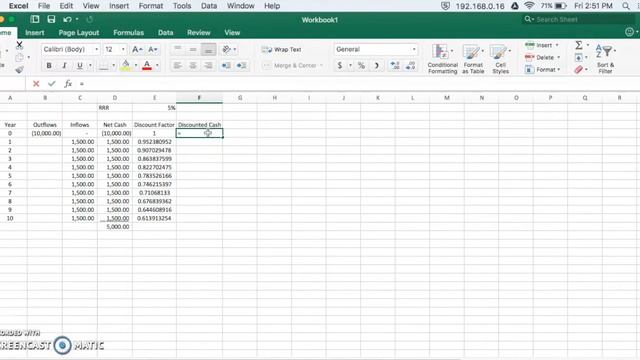This screenshot has height=360, width=640.
Task: Open the Format cells dropdown
Action: click(542, 70)
